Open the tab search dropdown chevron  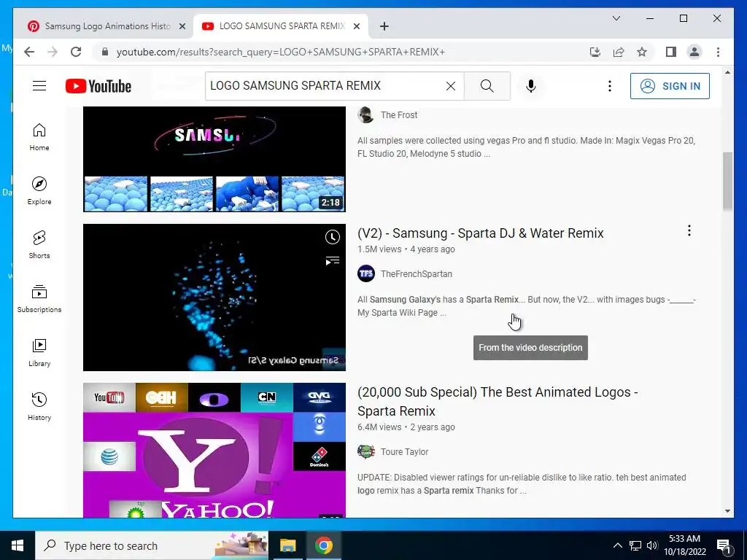coord(616,18)
